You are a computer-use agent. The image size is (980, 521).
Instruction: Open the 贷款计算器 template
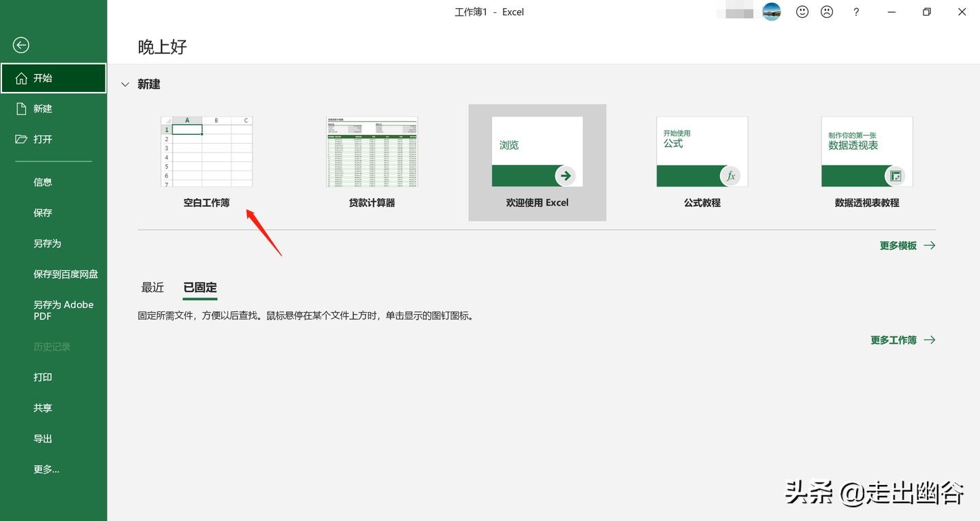372,162
